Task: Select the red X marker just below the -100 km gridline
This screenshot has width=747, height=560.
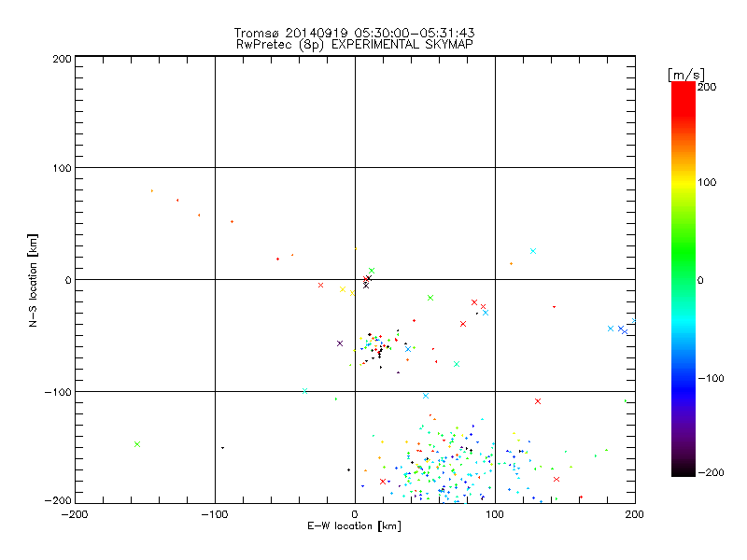Action: click(538, 401)
